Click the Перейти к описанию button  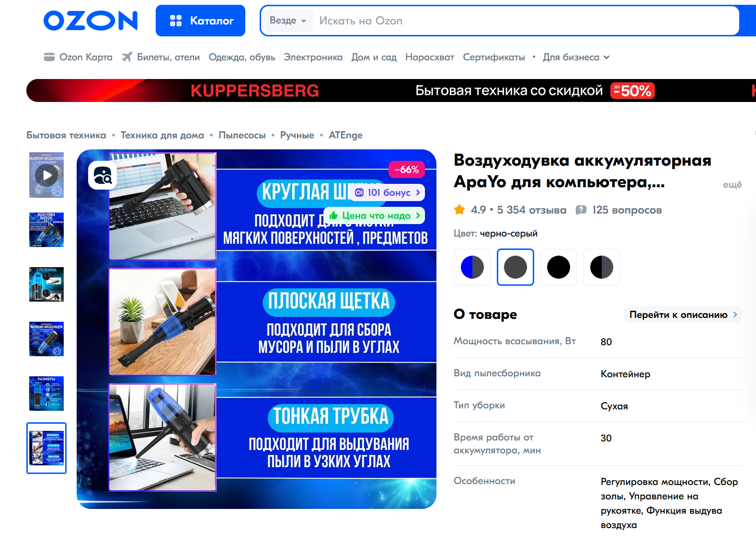point(683,315)
